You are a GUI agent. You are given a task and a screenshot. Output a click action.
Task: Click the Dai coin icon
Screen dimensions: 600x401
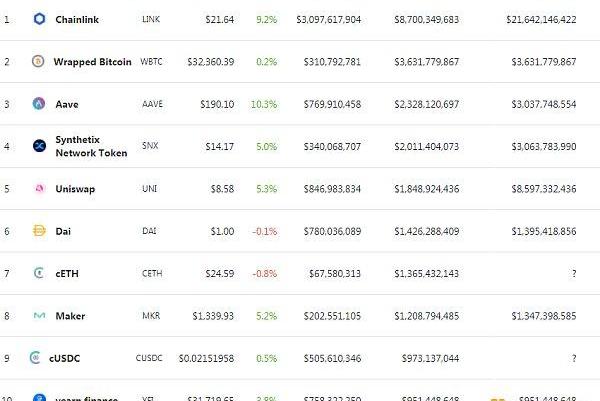[39, 231]
